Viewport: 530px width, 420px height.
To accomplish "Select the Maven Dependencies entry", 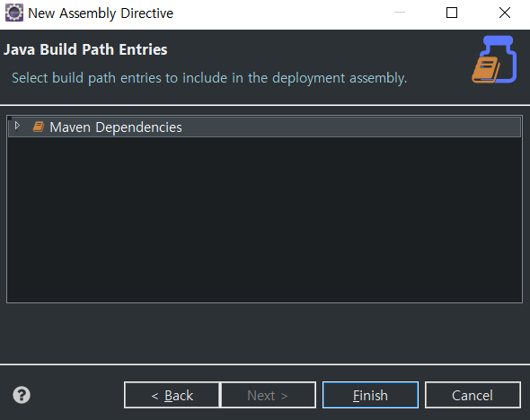I will click(264, 127).
